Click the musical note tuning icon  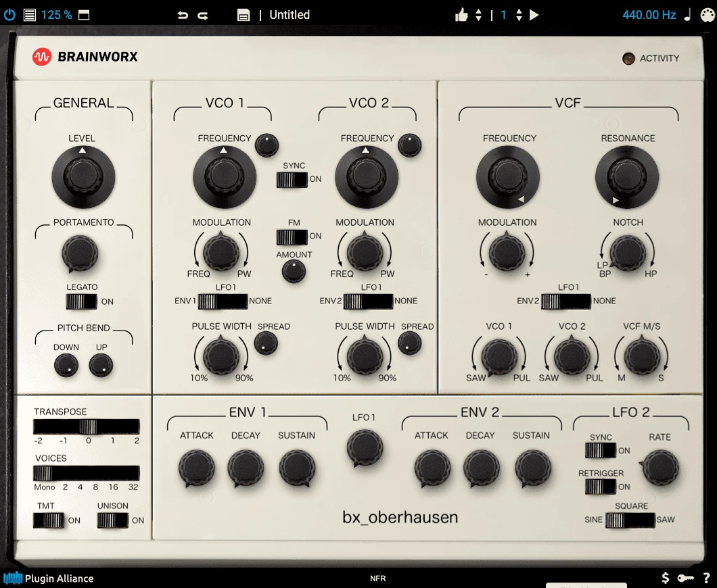tap(687, 15)
